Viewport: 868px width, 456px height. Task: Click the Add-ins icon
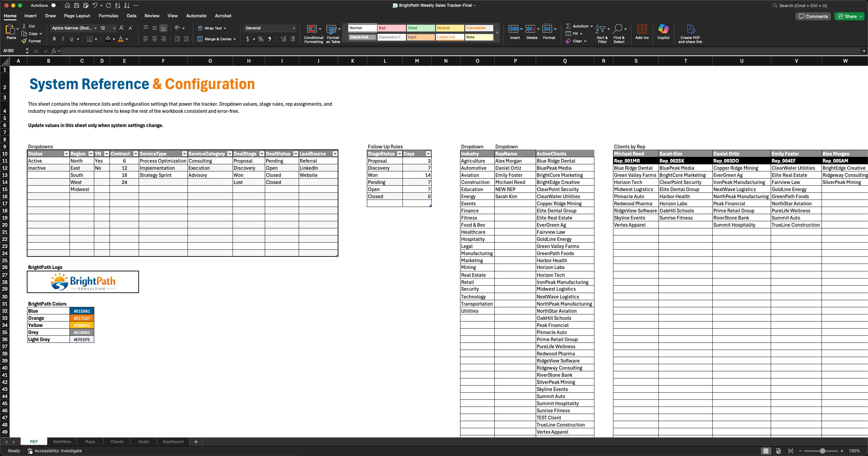click(x=642, y=29)
